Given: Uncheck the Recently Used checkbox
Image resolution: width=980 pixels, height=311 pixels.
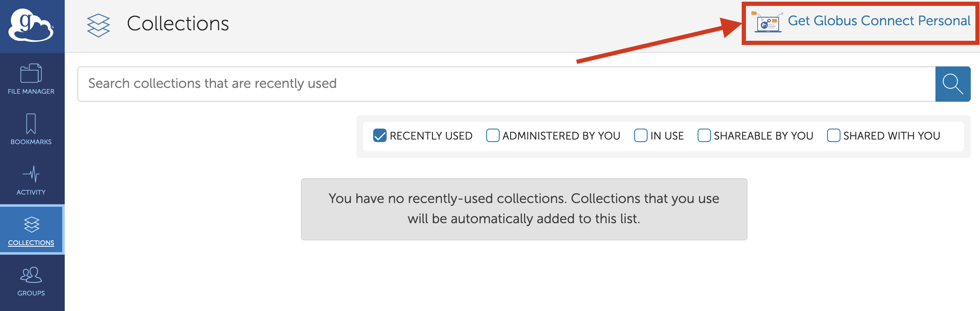Looking at the screenshot, I should 379,135.
